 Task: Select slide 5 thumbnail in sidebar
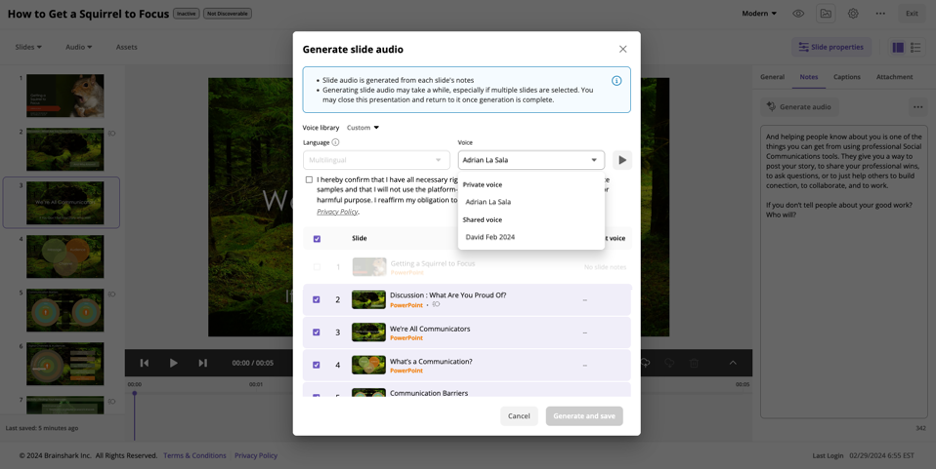coord(65,310)
